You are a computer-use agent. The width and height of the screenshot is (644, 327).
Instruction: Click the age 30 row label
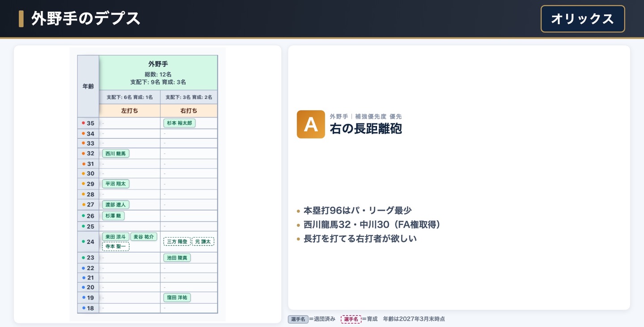pos(88,173)
